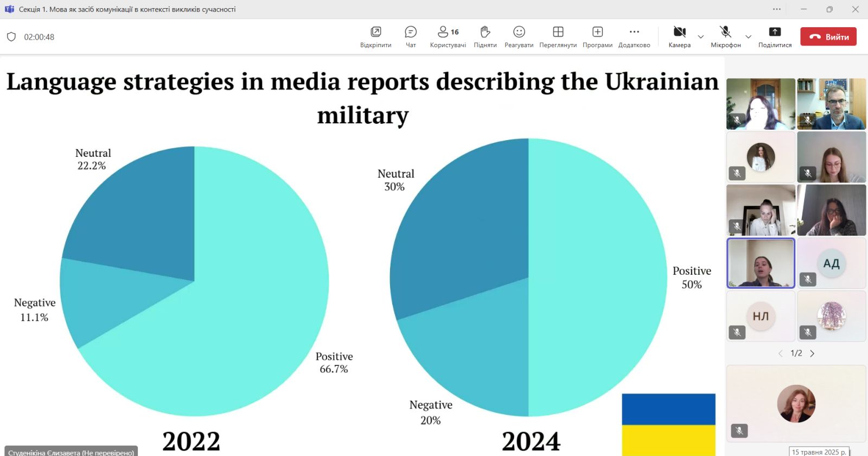Open the reactions smiley menu
The height and width of the screenshot is (456, 868).
click(519, 36)
